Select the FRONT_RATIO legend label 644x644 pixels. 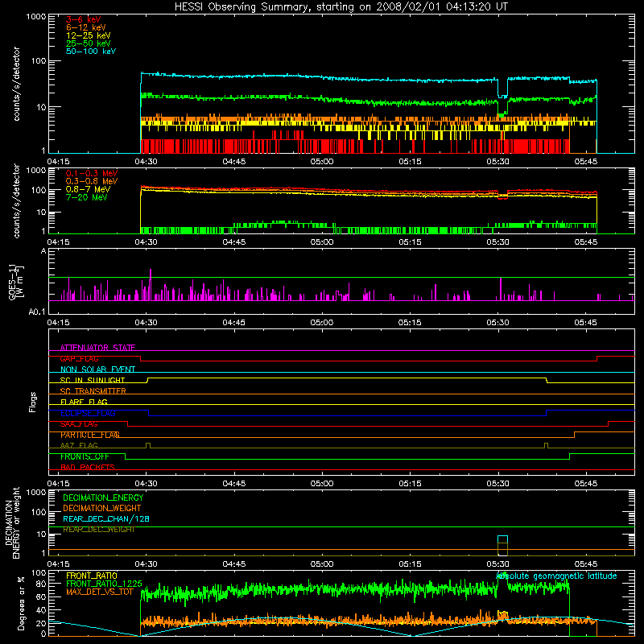92,576
